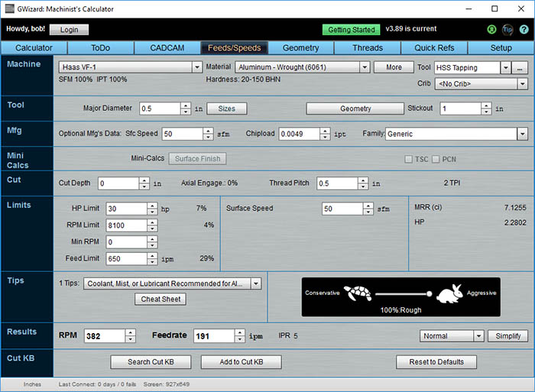Click the RPM result field
Screen dimensions: 535x392
pyautogui.click(x=105, y=336)
